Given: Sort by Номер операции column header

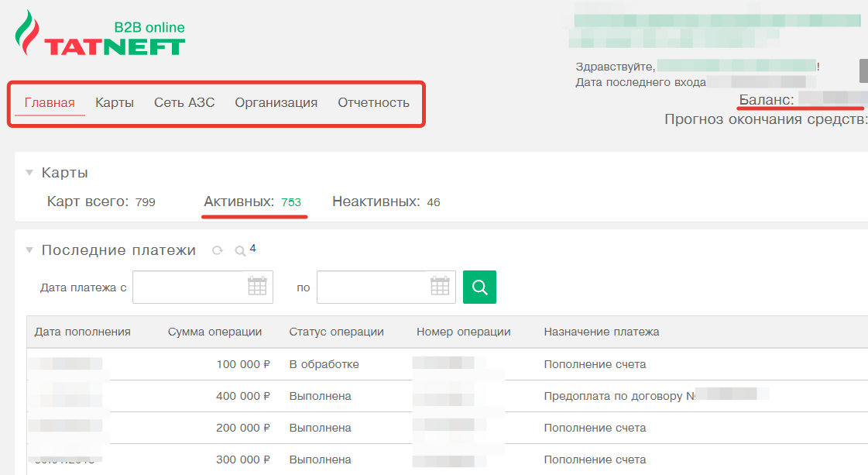Looking at the screenshot, I should point(464,332).
